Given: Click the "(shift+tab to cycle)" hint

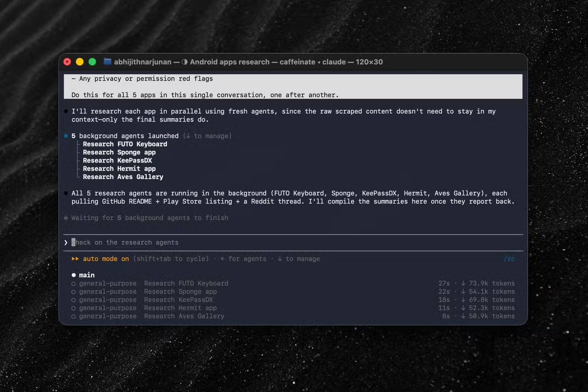Looking at the screenshot, I should [171, 259].
